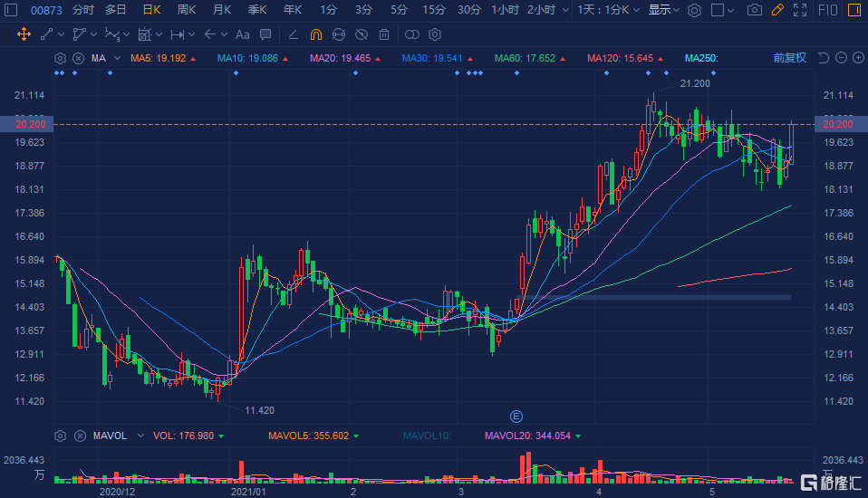The height and width of the screenshot is (498, 868).
Task: Click the 前复权 adjustment link
Action: (x=789, y=58)
